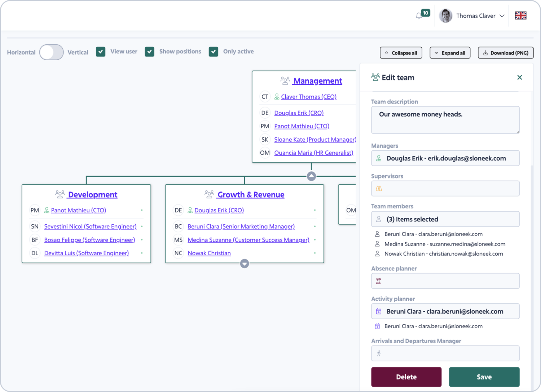Click the Download (PNG) button
Viewport: 541px width, 392px height.
point(505,53)
